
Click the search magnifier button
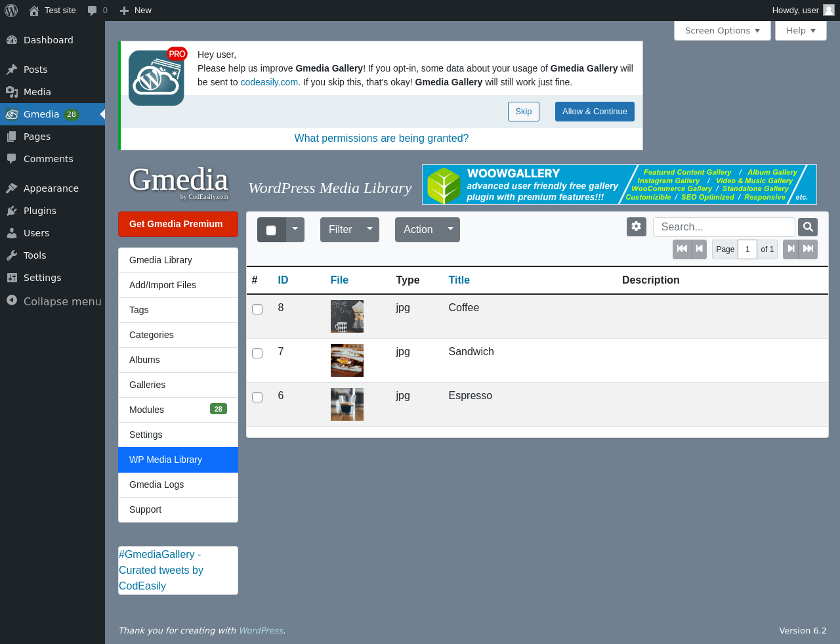808,227
